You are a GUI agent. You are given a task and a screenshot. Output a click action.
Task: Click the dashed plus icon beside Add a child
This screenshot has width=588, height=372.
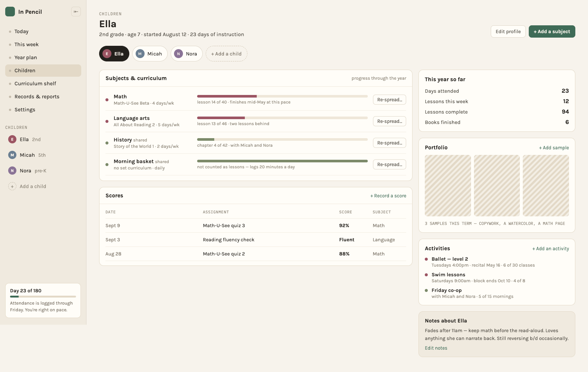pos(12,186)
